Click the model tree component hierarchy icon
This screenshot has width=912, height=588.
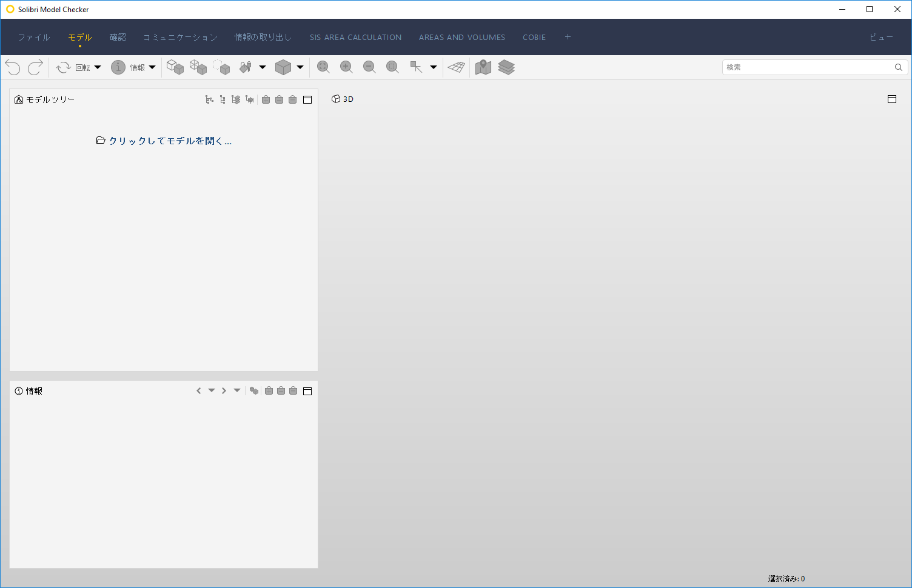tap(223, 99)
